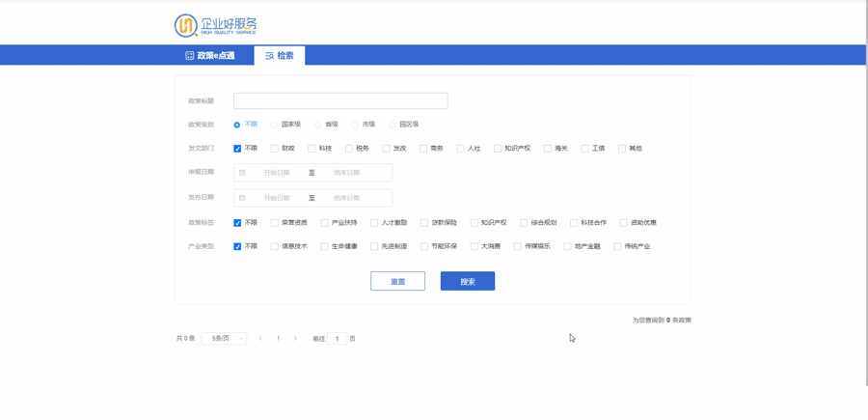Uncheck 不限 in the 产业类型 row

[237, 246]
